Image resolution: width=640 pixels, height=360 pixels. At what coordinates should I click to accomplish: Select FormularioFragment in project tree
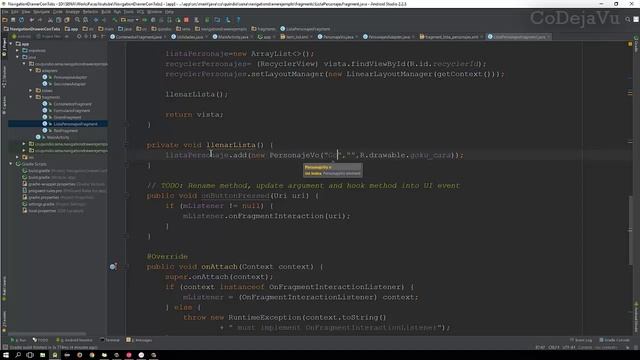pos(71,111)
